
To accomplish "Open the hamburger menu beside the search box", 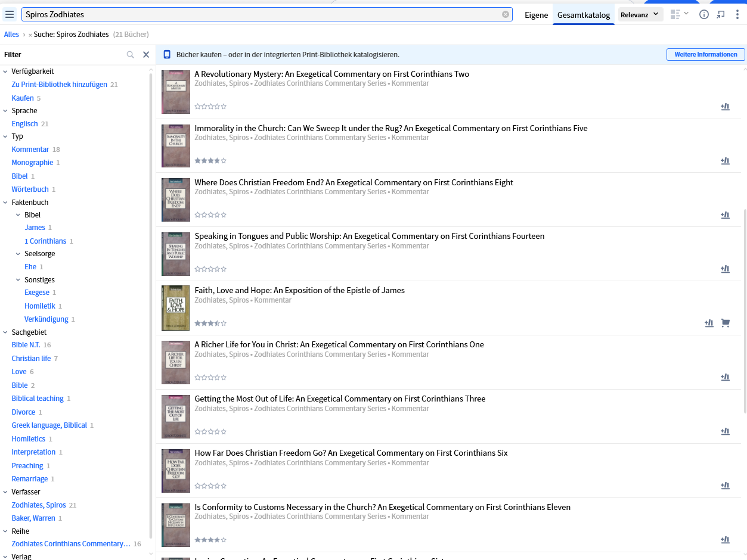I will coord(10,14).
